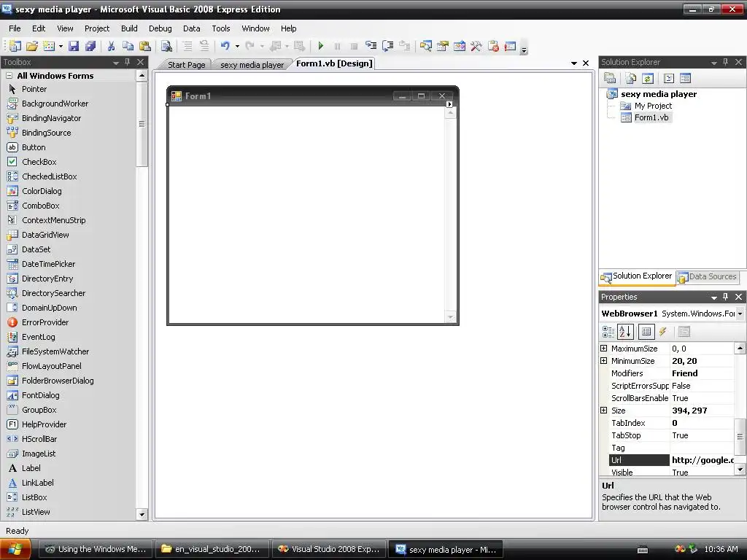
Task: Click the Url property value field
Action: (x=702, y=460)
